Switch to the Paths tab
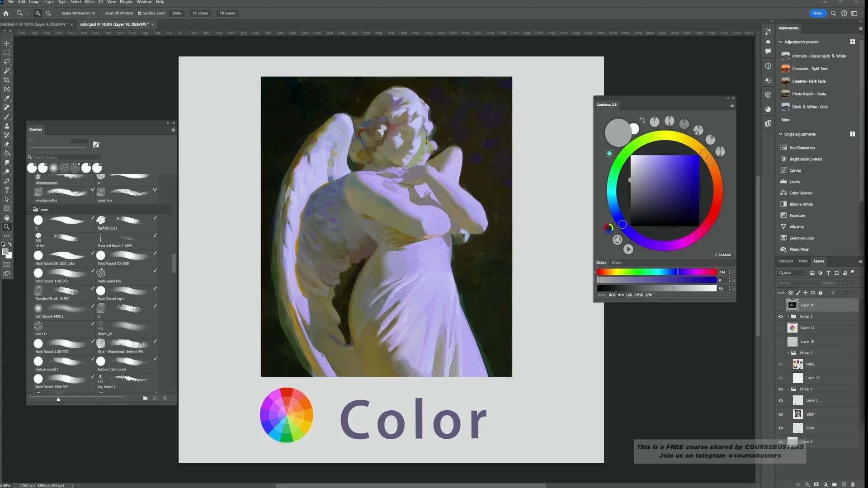Viewport: 868px width, 488px height. point(803,261)
